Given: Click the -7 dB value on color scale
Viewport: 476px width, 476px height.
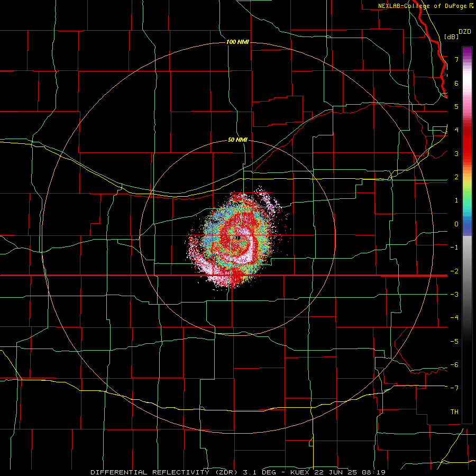Looking at the screenshot, I should click(454, 388).
